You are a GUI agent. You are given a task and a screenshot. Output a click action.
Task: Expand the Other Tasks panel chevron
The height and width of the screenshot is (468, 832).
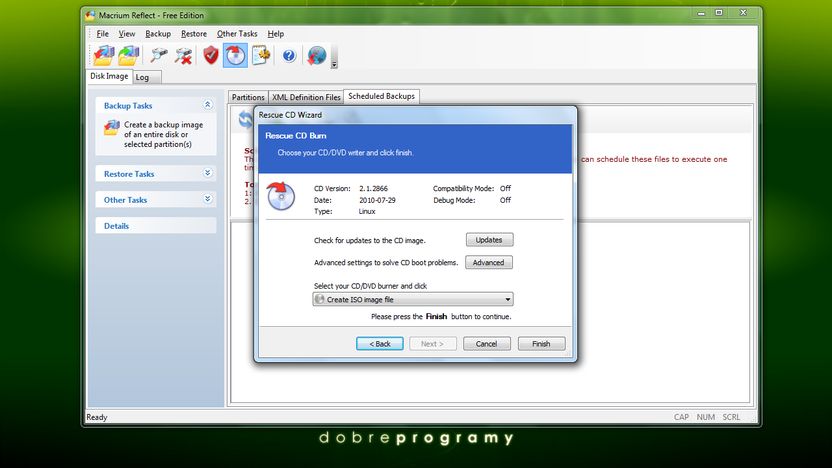click(x=207, y=199)
